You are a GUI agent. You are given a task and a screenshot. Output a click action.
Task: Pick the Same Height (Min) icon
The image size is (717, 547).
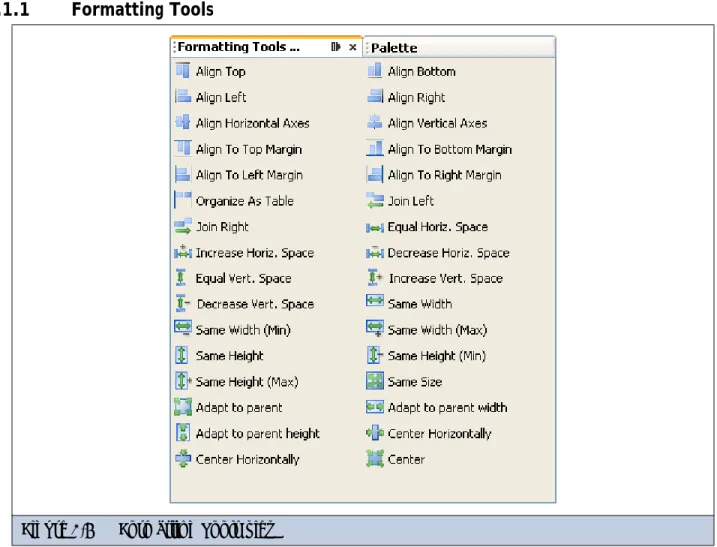(x=375, y=355)
